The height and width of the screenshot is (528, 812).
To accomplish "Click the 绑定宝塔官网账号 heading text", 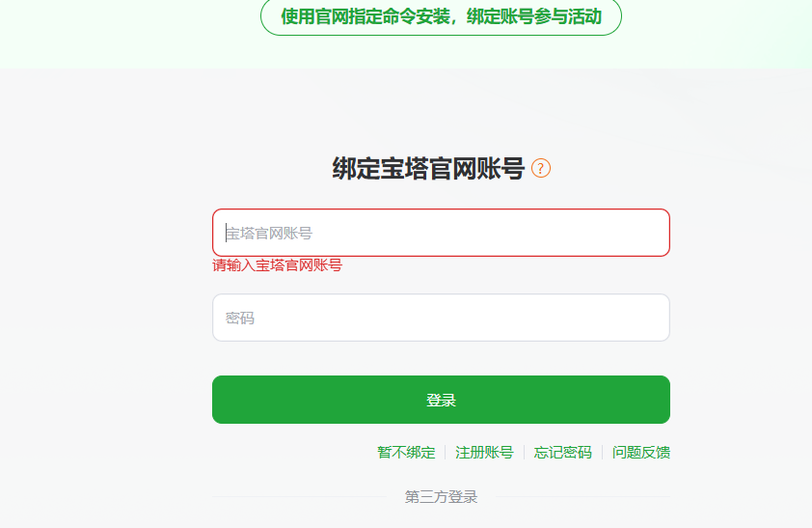I will 428,169.
